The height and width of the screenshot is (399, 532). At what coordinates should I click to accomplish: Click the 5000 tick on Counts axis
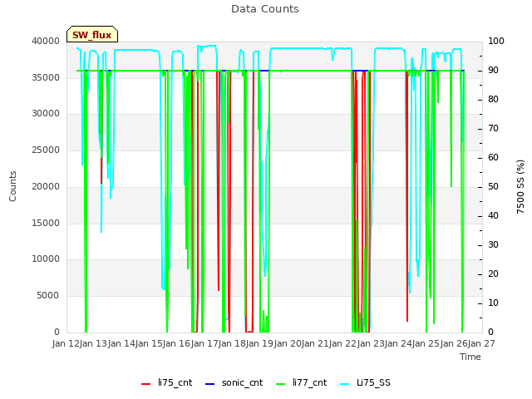point(48,296)
